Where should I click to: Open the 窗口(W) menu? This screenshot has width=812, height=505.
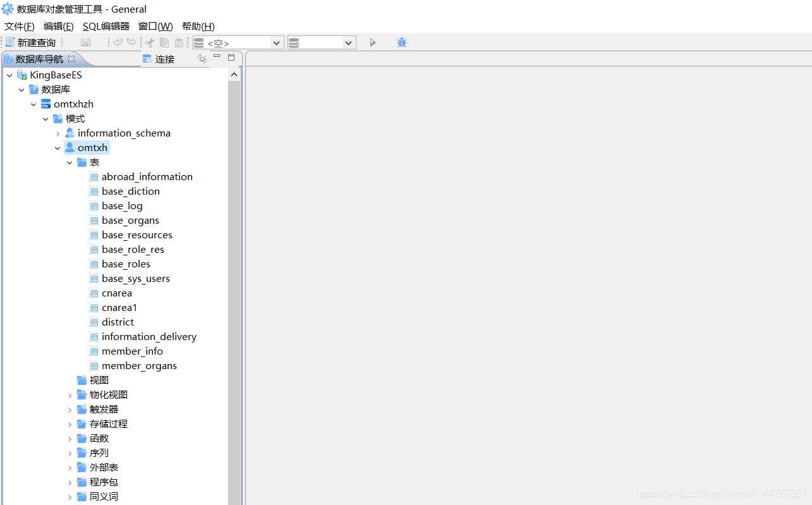(x=155, y=26)
